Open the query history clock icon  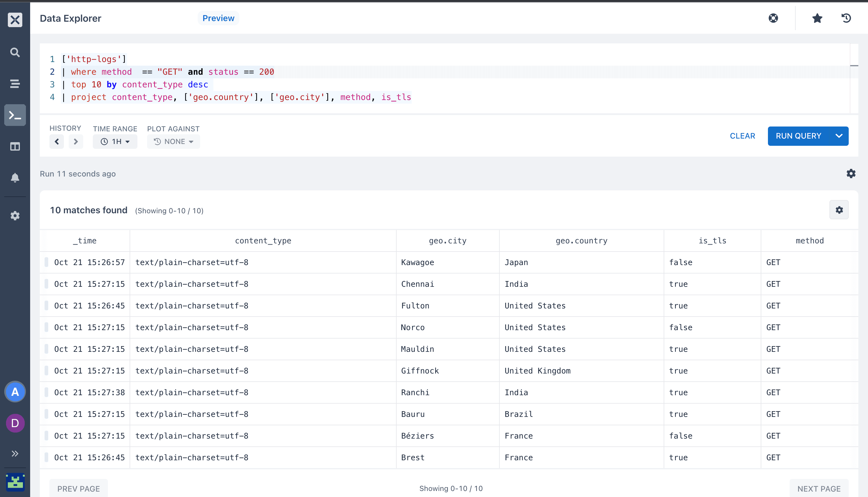(x=846, y=18)
